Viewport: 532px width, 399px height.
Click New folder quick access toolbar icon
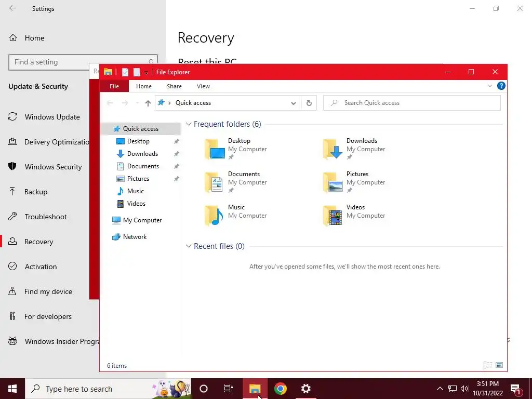137,72
